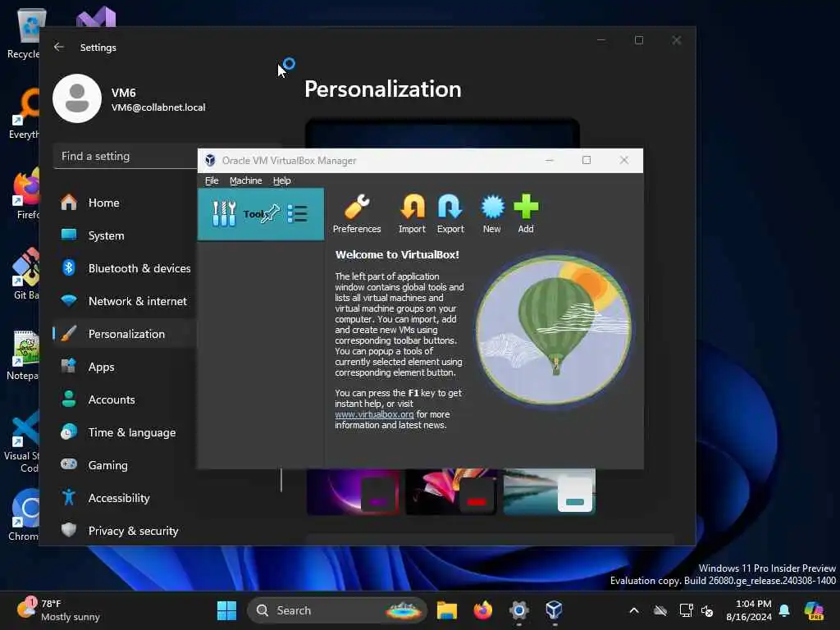840x630 pixels.
Task: Open System settings category
Action: pyautogui.click(x=125, y=235)
